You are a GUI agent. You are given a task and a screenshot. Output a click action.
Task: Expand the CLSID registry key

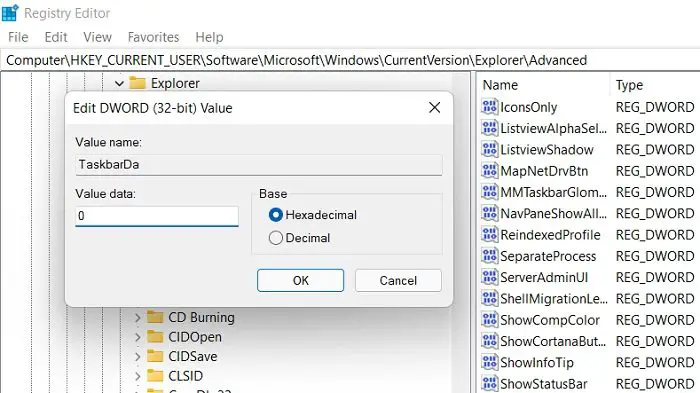(x=138, y=376)
